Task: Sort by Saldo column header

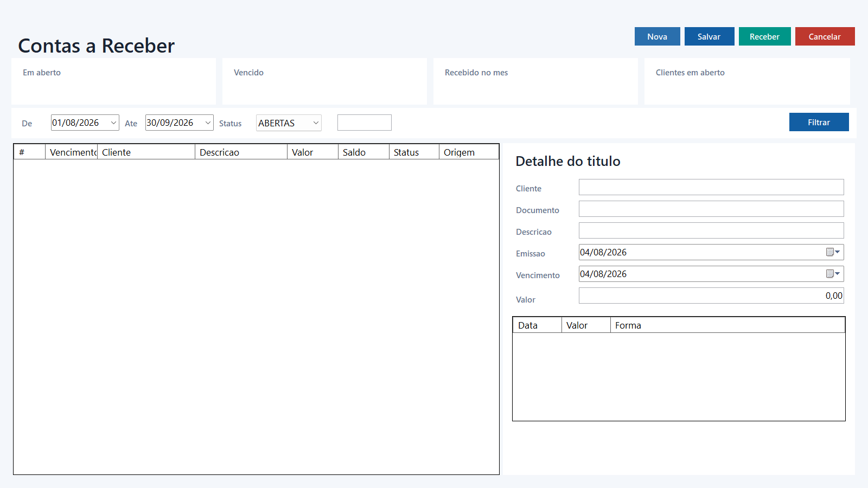Action: coord(364,152)
